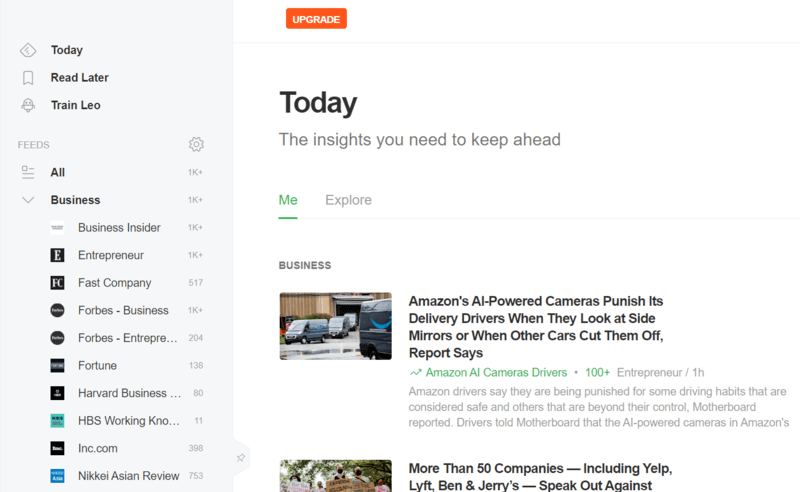Click the HBS Working Knowledge favicon
This screenshot has width=800, height=492.
coord(58,421)
